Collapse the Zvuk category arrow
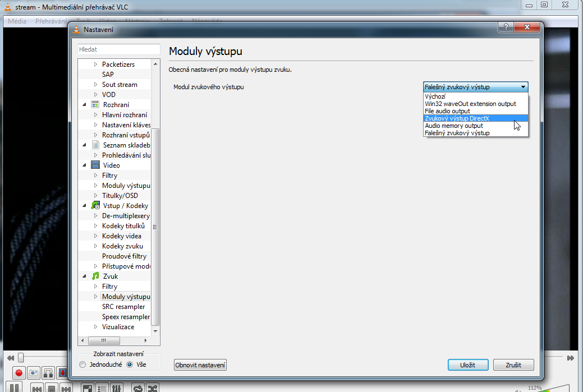The image size is (583, 392). coord(84,276)
